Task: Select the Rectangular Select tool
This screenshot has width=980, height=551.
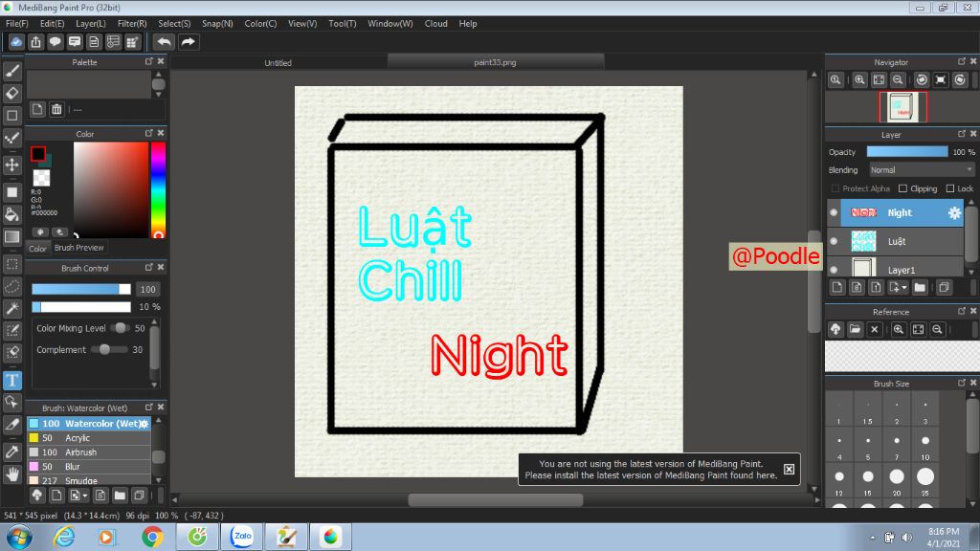Action: coord(11,264)
